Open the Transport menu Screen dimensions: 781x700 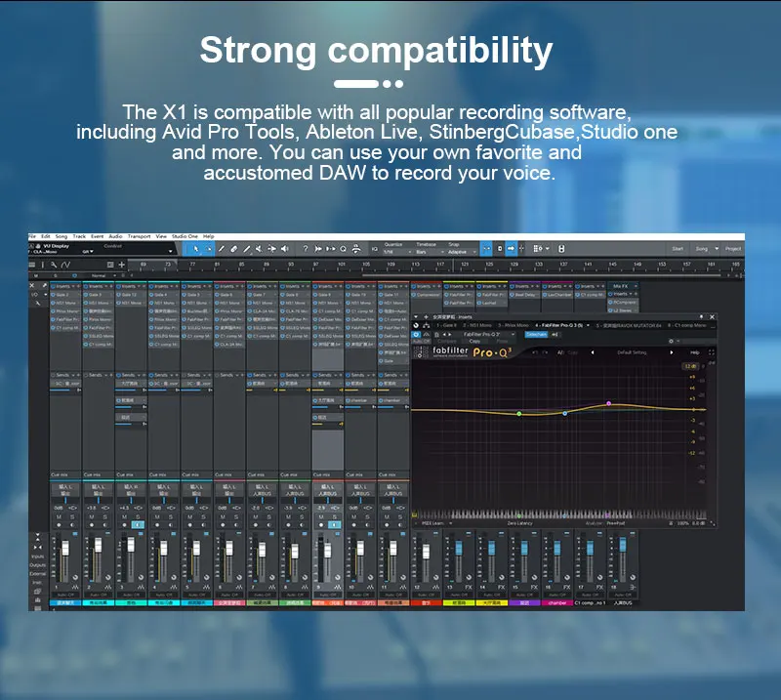tap(139, 236)
